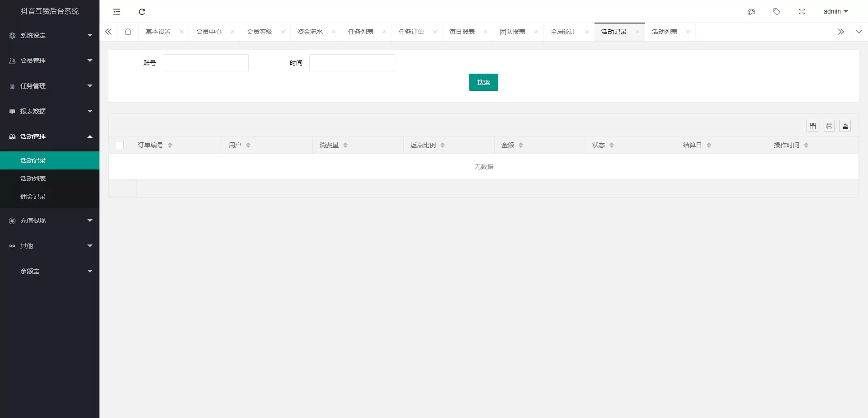Click the print icon above the table
The width and height of the screenshot is (868, 418).
[829, 126]
